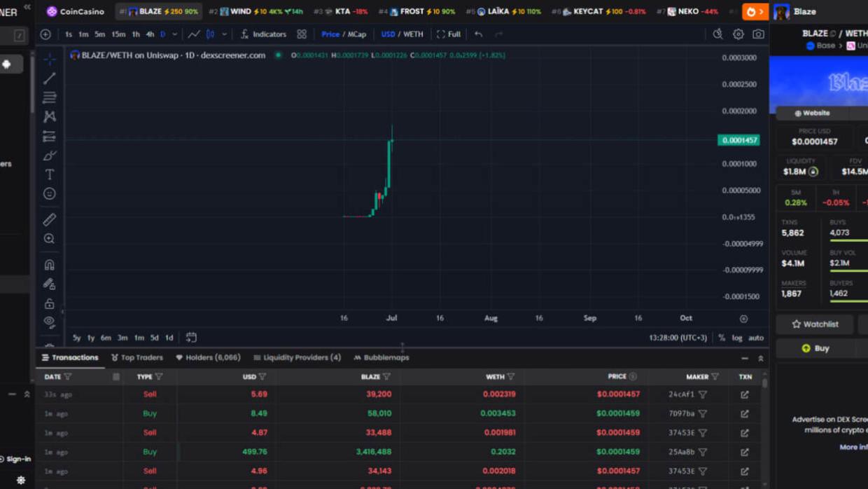Screen dimensions: 868x489
Task: Activate the chart zoom-in tool
Action: (49, 239)
